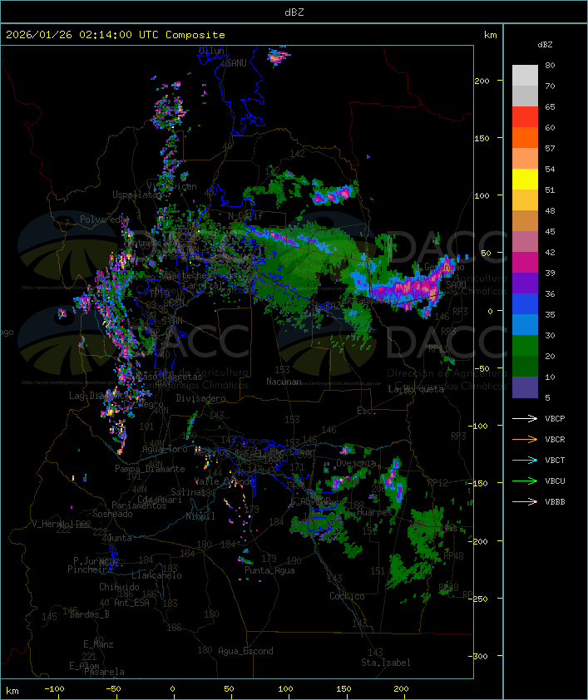Click the pink VBBB arrow icon
The image size is (588, 700).
coord(525,502)
